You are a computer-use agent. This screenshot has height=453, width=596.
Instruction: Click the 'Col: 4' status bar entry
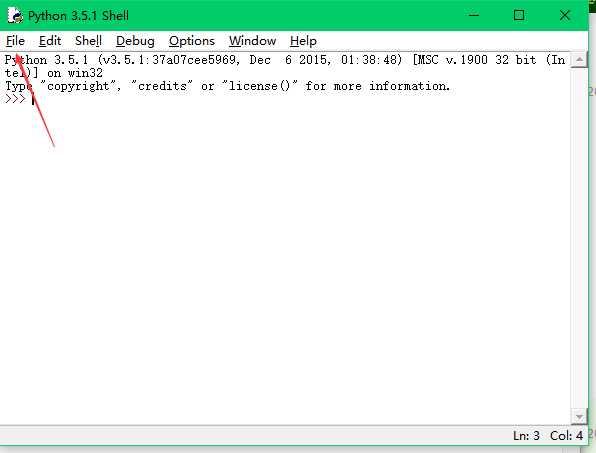pyautogui.click(x=566, y=436)
